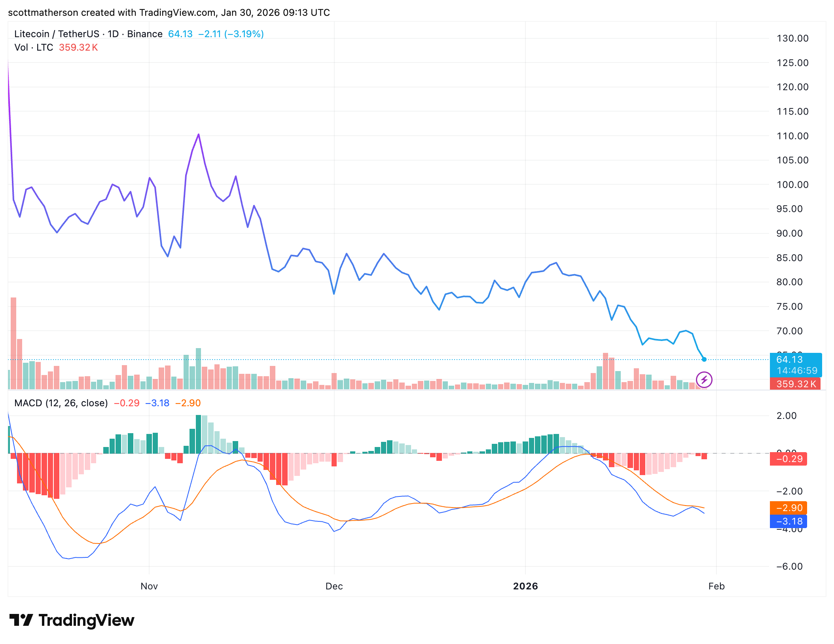Click the Nov time axis label
Screen dimensions: 834x644
click(149, 586)
